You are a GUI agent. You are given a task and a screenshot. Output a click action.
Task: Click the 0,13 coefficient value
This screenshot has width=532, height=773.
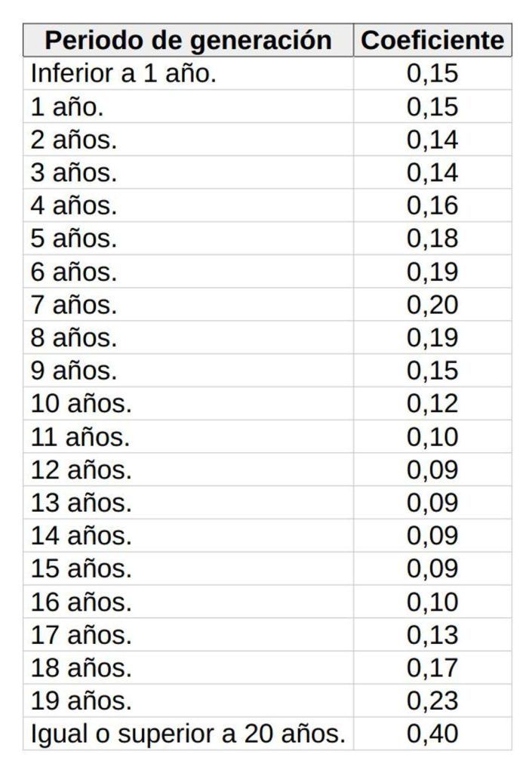[x=432, y=634]
